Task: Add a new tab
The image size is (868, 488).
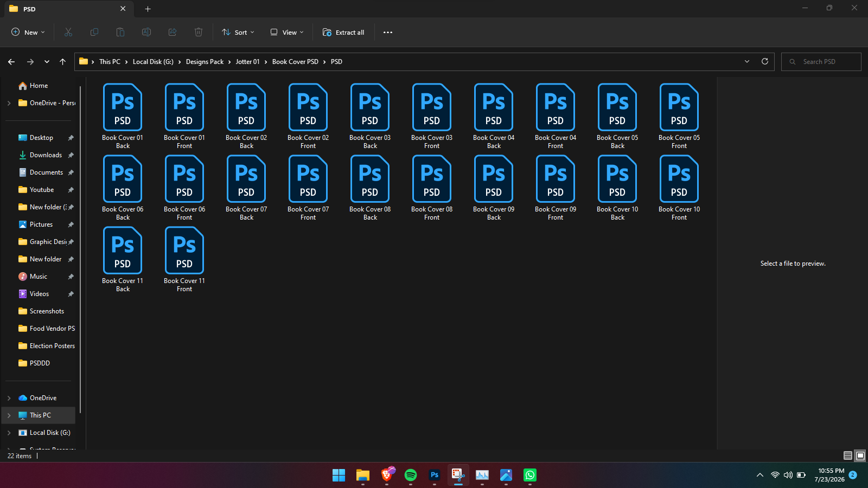Action: coord(148,9)
